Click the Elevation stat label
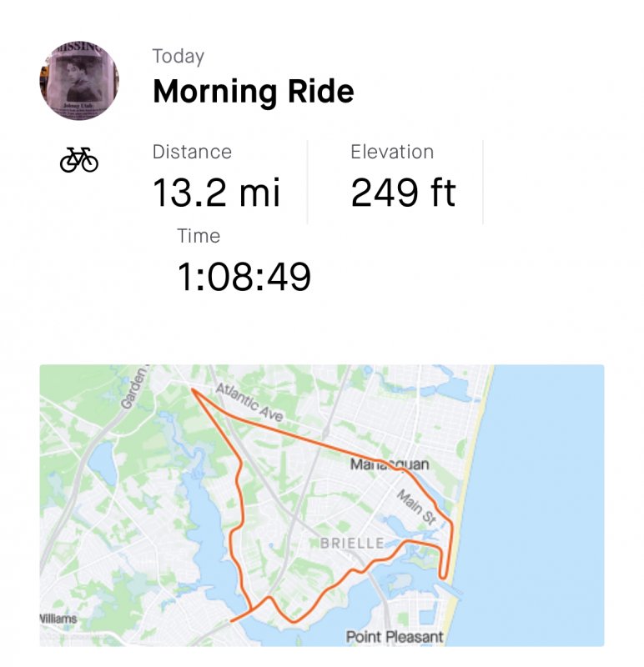644x667 pixels. pos(392,152)
